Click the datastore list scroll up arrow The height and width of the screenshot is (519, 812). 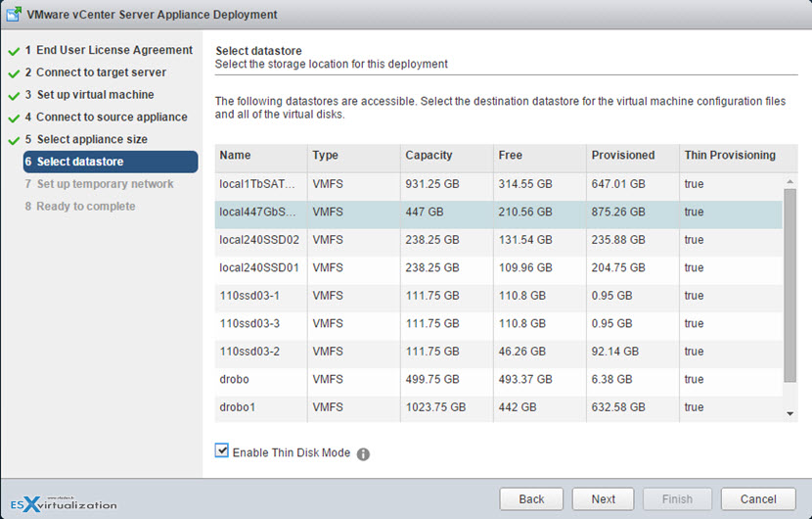[789, 181]
